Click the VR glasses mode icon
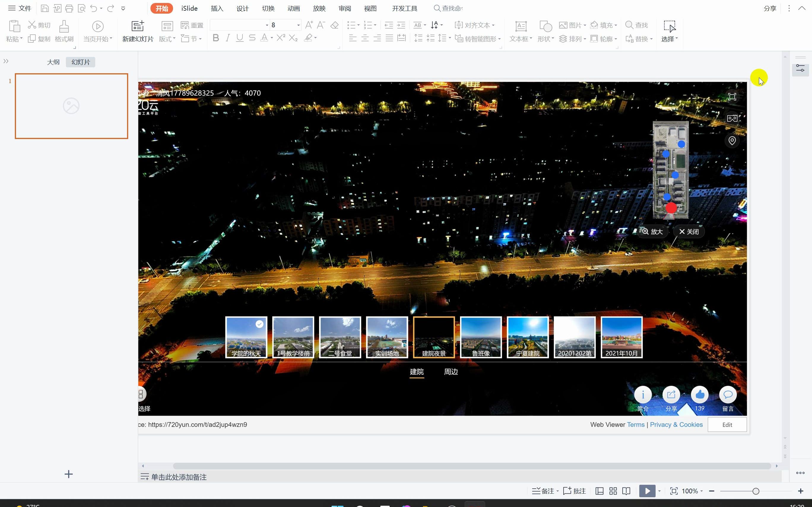Image resolution: width=812 pixels, height=507 pixels. [732, 118]
